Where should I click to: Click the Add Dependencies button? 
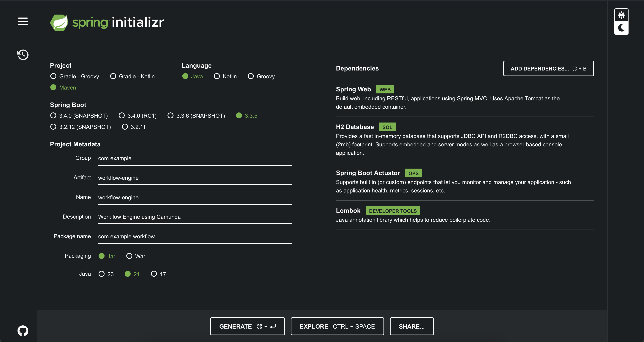[549, 69]
